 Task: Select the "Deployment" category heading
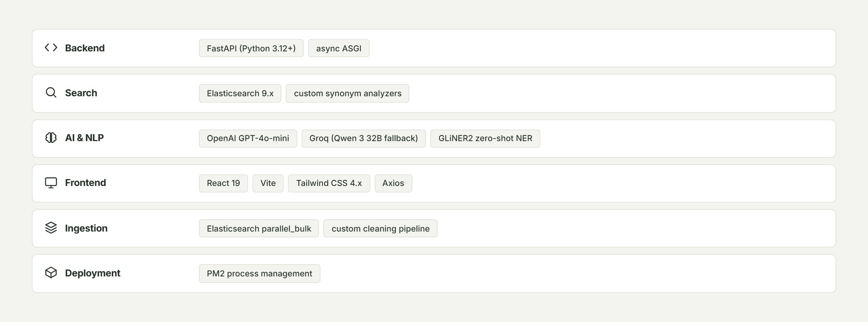pos(93,273)
